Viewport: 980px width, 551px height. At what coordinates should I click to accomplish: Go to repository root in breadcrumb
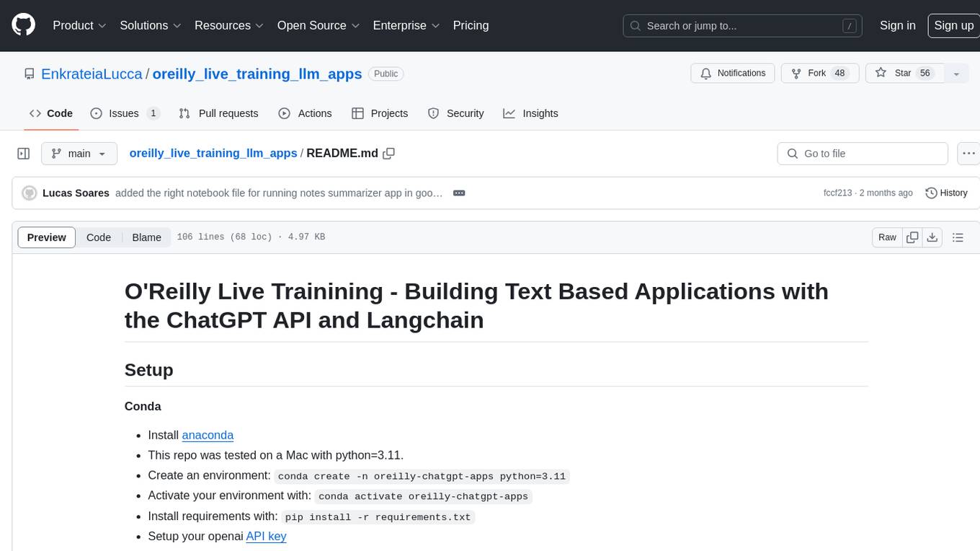click(x=213, y=153)
